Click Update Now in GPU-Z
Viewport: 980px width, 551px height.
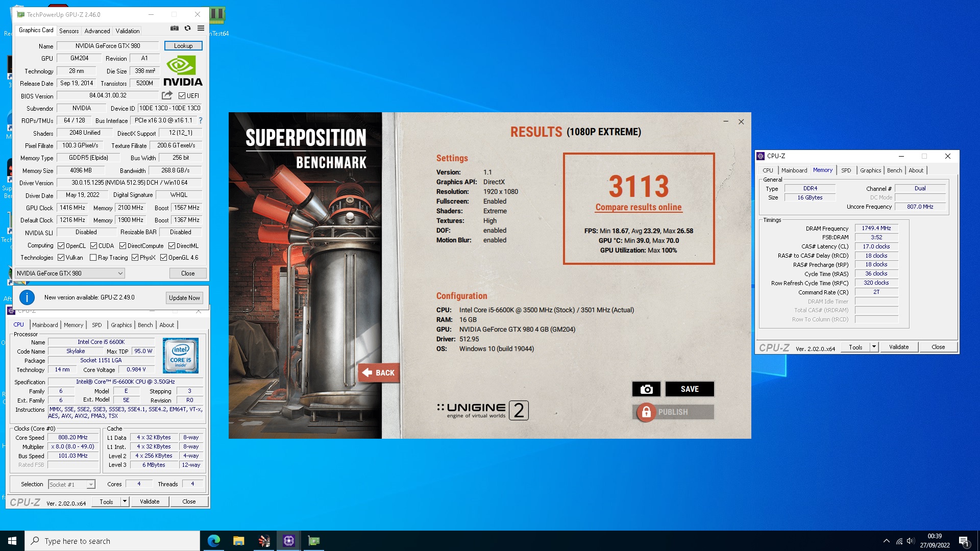click(x=184, y=298)
